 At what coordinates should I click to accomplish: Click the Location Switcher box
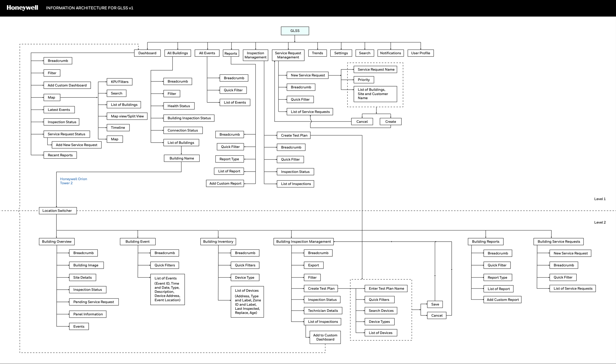(x=57, y=211)
